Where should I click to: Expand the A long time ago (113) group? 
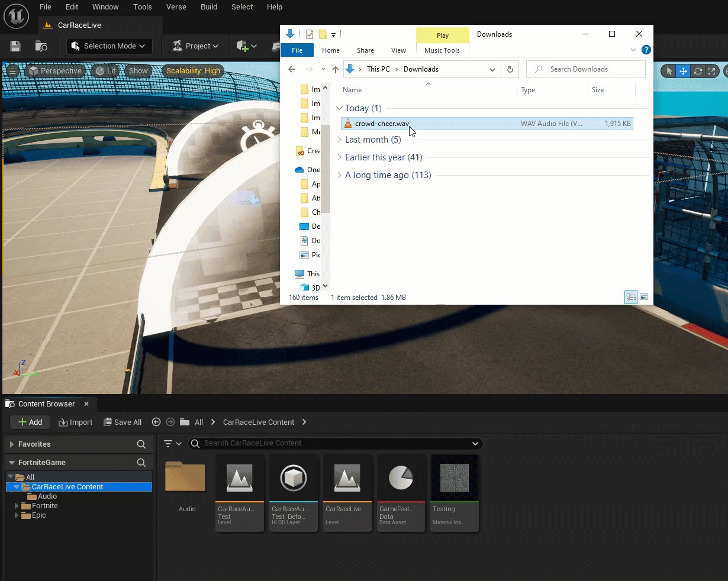(339, 175)
